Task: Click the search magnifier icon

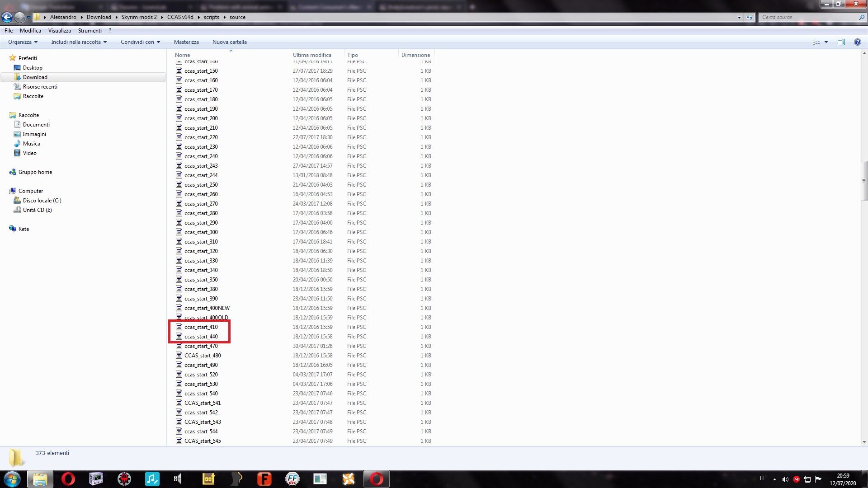Action: (x=861, y=17)
